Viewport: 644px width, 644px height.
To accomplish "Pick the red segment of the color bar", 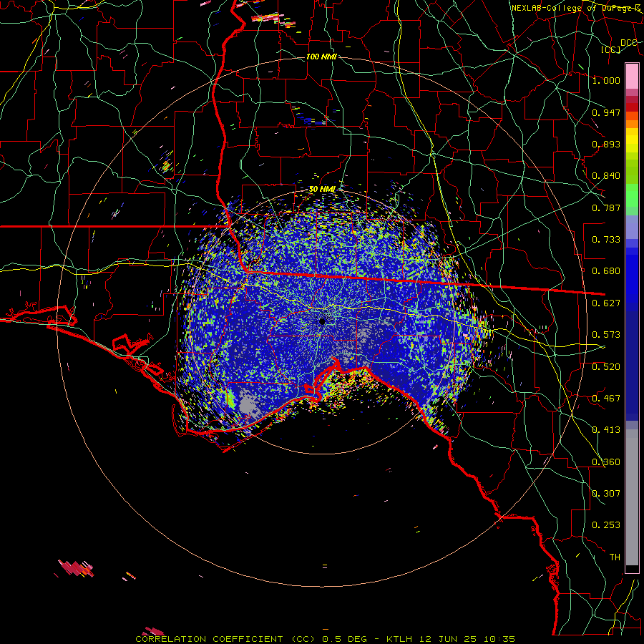I will (632, 107).
